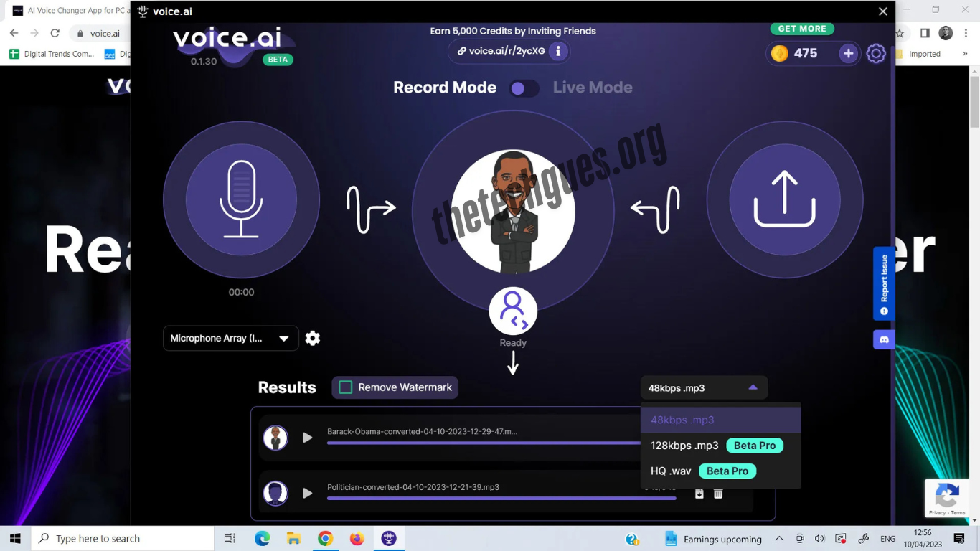This screenshot has width=980, height=551.
Task: Copy the voice.ai/r/2ycXG referral link
Action: point(501,51)
